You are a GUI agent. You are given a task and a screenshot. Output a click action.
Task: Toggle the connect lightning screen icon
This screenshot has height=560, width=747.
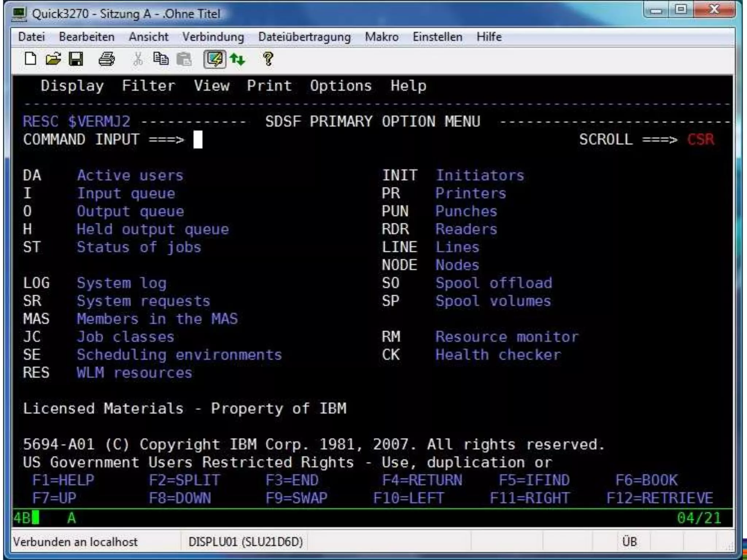(214, 59)
